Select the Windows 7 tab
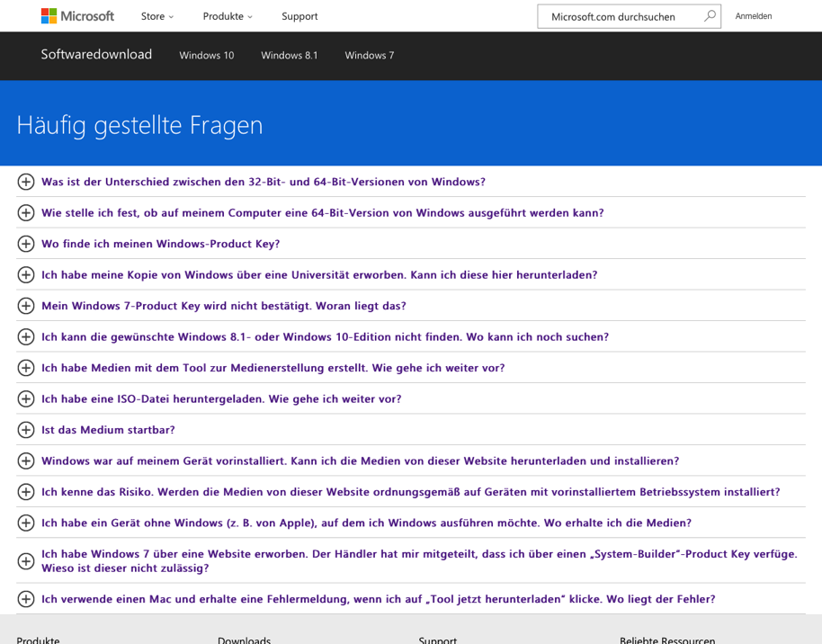The image size is (822, 644). (x=369, y=55)
